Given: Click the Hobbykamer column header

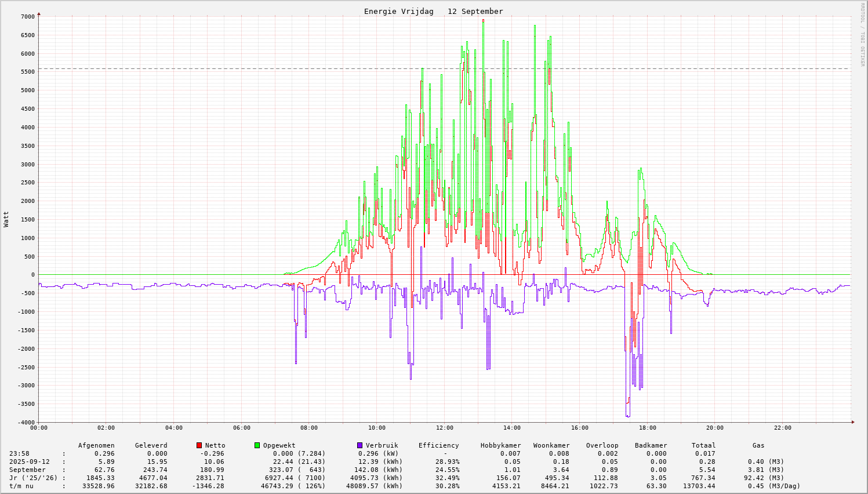Looking at the screenshot, I should coord(500,445).
